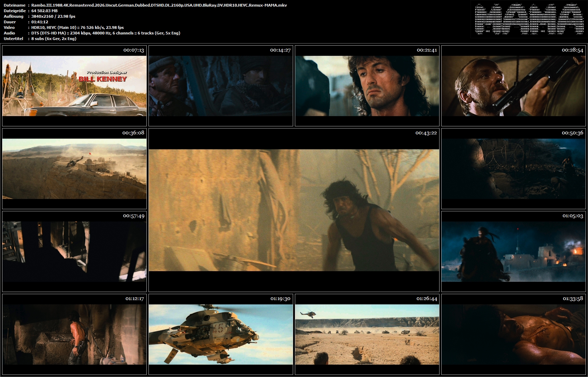Open the 00:50:36 dark barbed-wire thumbnail

[x=513, y=168]
